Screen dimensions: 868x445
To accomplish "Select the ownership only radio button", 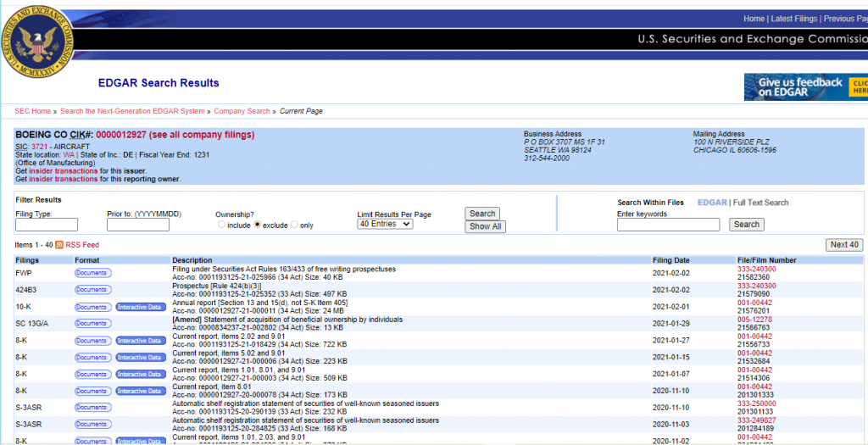I will 294,225.
